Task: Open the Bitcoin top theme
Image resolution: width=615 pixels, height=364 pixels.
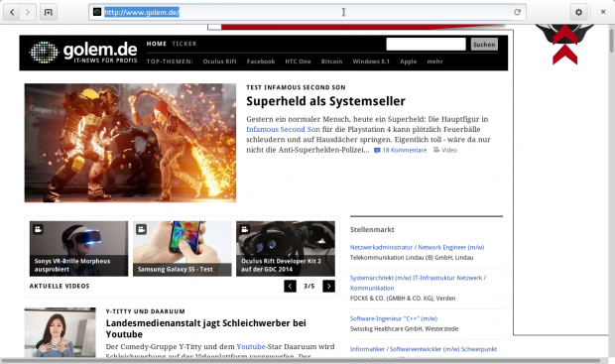Action: (x=331, y=61)
